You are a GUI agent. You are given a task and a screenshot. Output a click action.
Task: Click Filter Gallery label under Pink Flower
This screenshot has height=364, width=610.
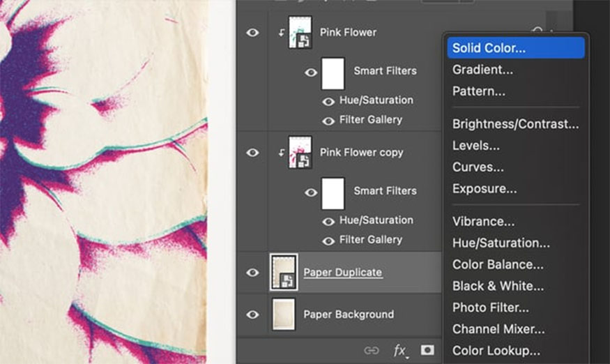click(371, 119)
